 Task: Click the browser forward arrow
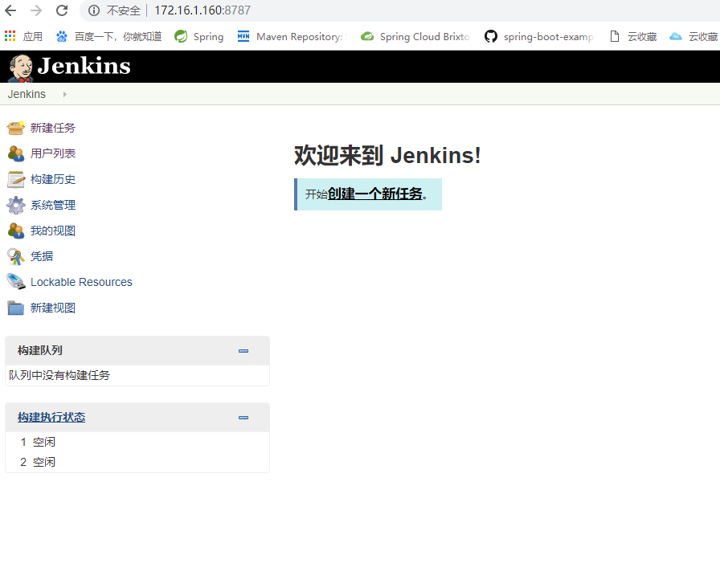click(36, 10)
